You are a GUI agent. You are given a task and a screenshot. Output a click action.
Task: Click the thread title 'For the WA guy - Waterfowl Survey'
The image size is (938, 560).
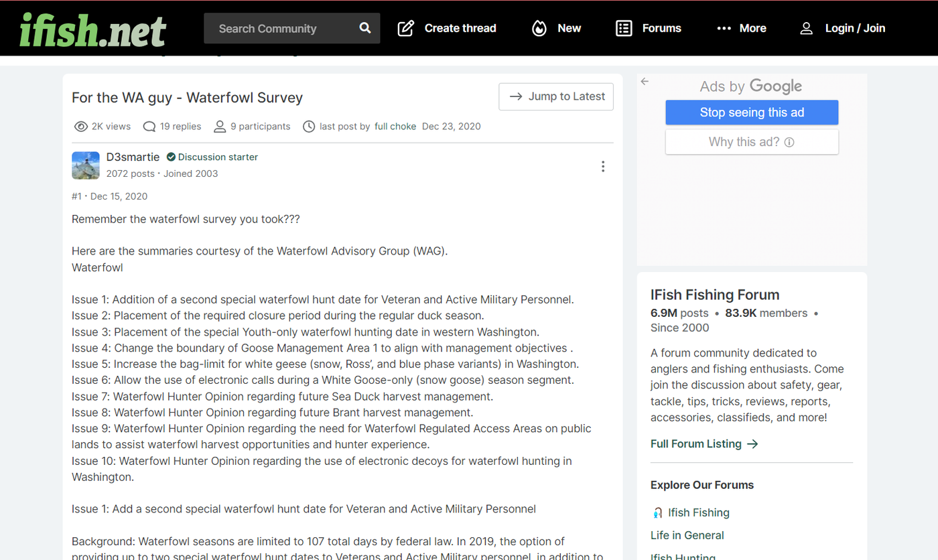188,98
